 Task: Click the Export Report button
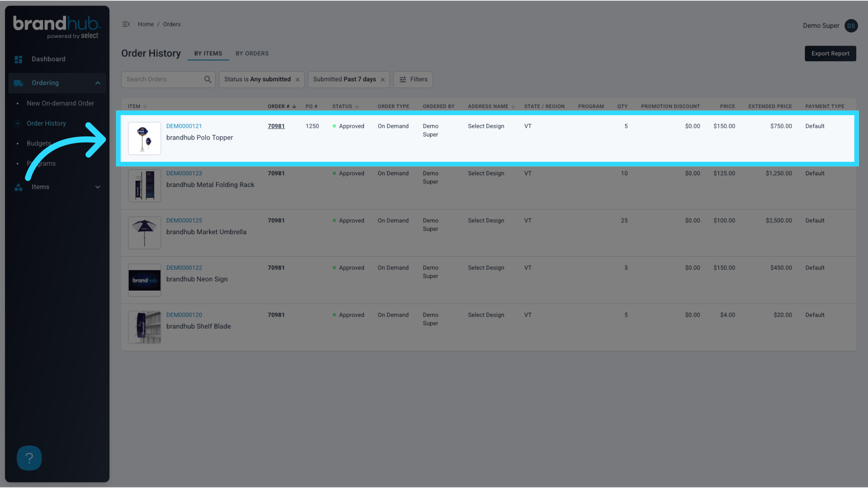[830, 53]
